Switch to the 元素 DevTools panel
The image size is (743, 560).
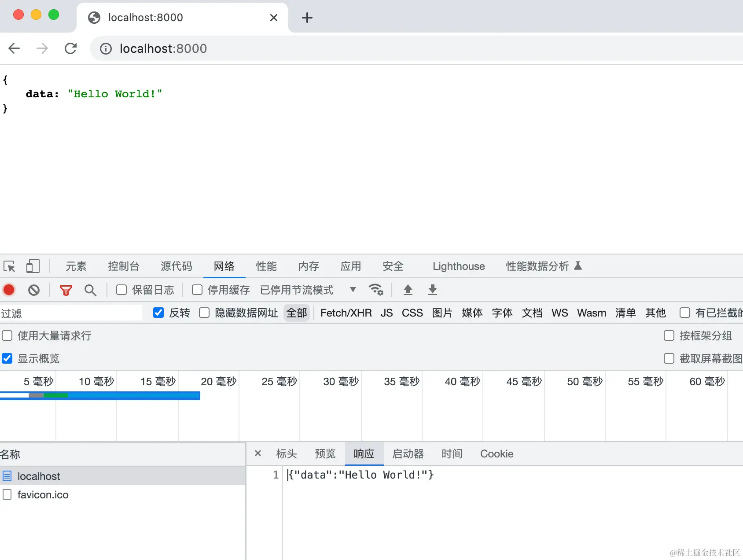pos(76,266)
